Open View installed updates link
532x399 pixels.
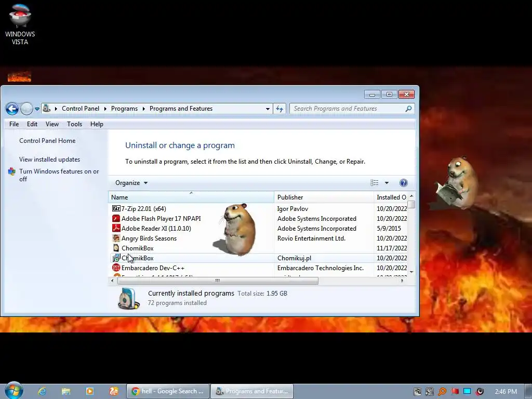point(49,159)
